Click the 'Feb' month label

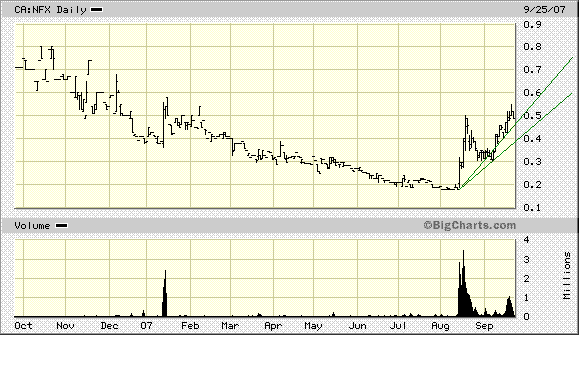[x=190, y=326]
